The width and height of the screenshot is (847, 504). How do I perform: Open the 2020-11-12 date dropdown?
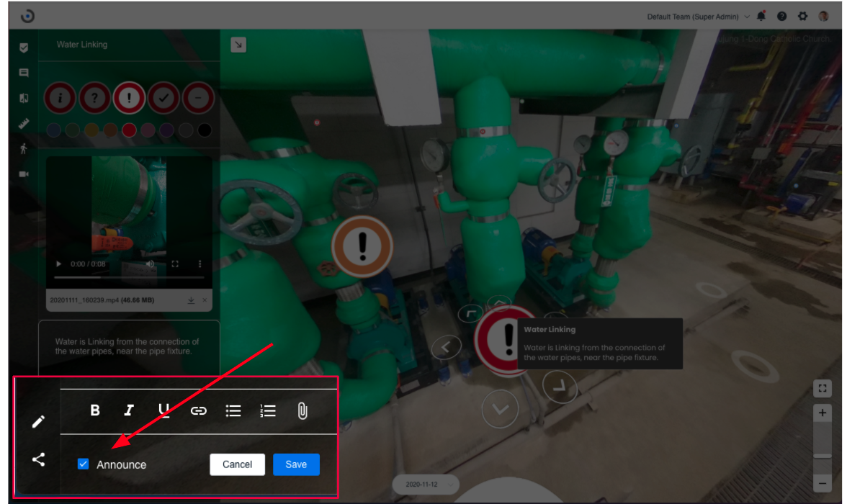tap(426, 485)
